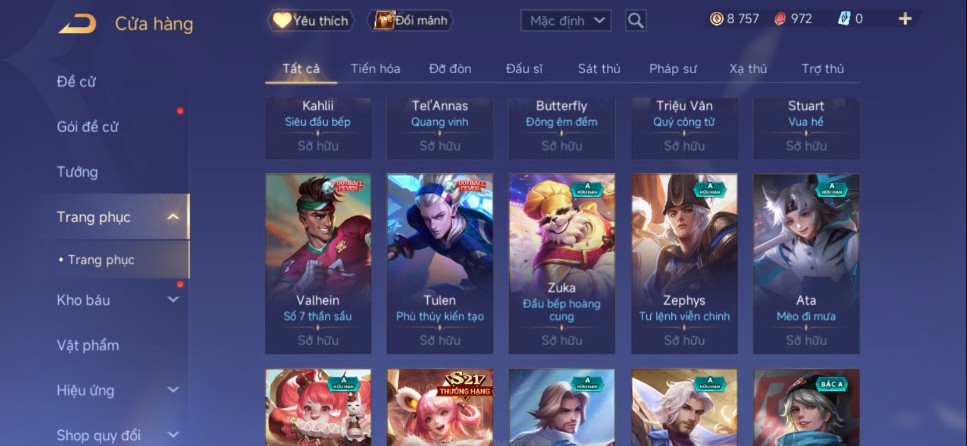Open Đổi mảnh chest button
Viewport: 967px width, 446px height.
click(411, 20)
